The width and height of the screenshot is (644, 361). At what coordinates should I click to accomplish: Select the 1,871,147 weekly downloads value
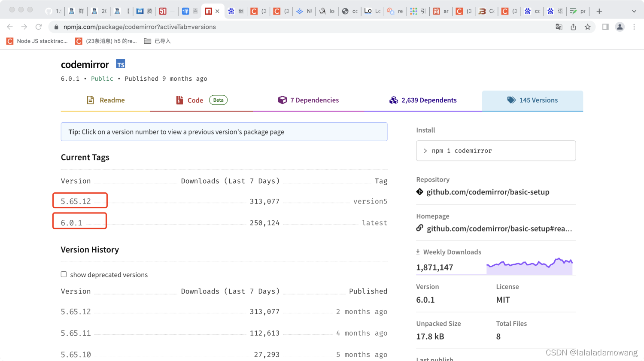(x=434, y=267)
